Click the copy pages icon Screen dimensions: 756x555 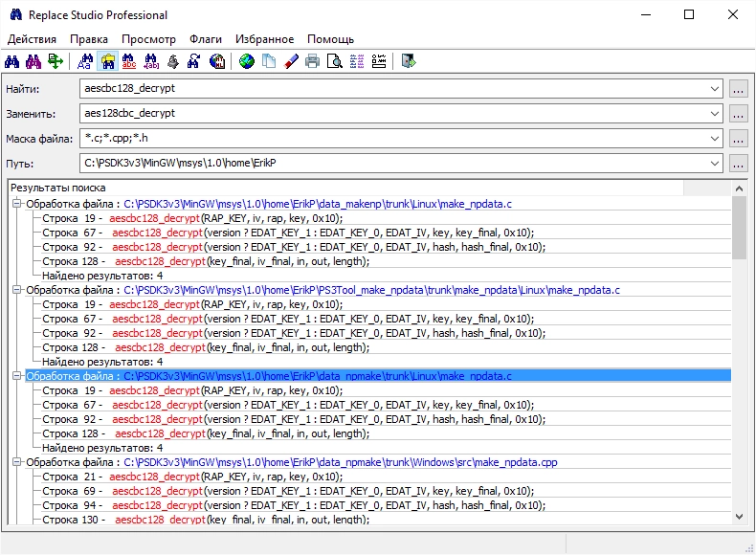click(x=269, y=61)
